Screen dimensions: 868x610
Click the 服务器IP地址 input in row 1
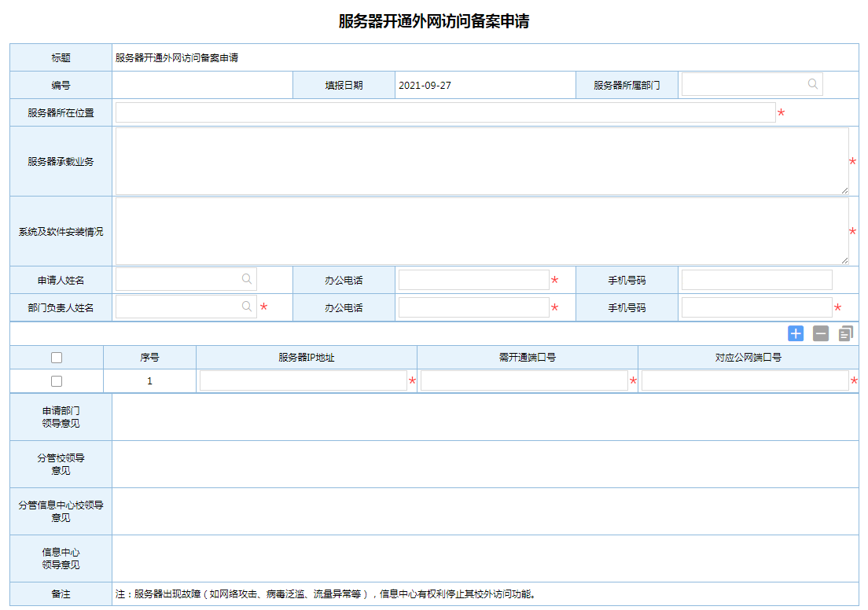tap(303, 381)
